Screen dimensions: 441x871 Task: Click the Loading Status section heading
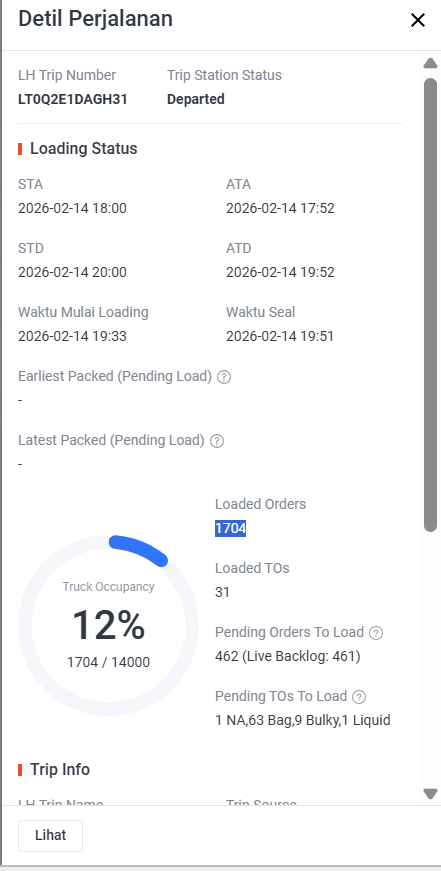coord(83,149)
